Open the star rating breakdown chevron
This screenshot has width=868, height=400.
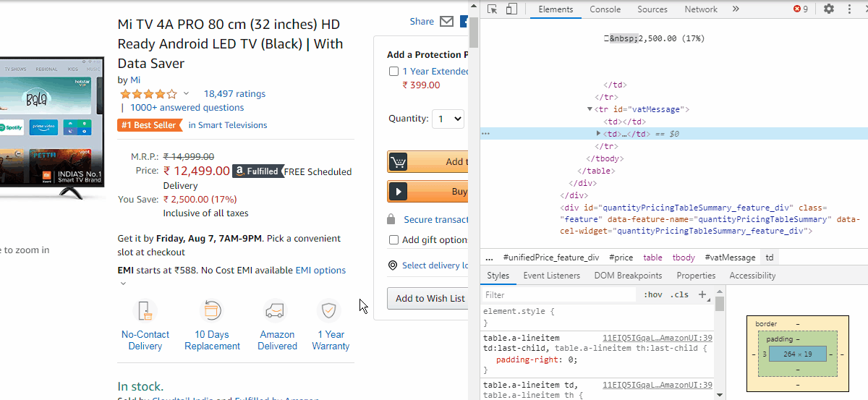click(x=186, y=93)
